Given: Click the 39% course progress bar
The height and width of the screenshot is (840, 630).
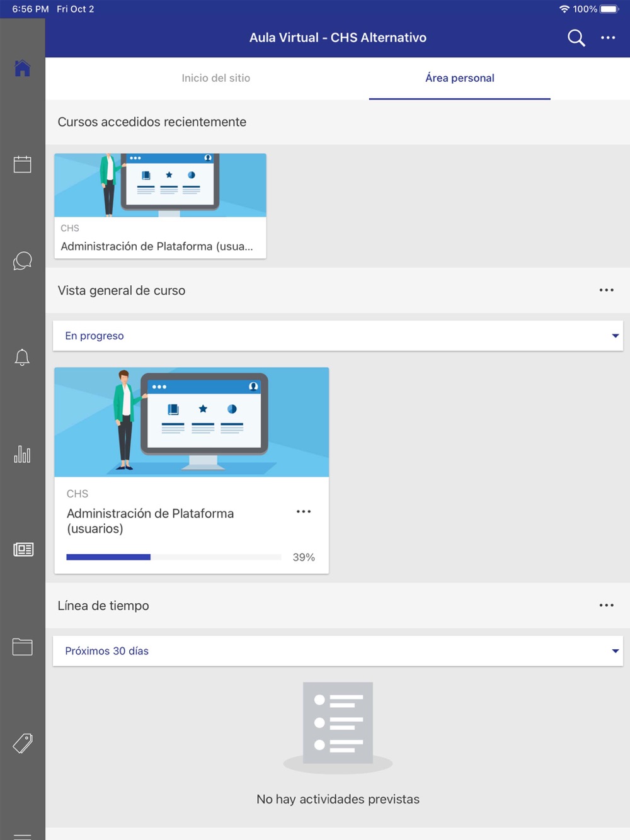Looking at the screenshot, I should click(x=173, y=557).
